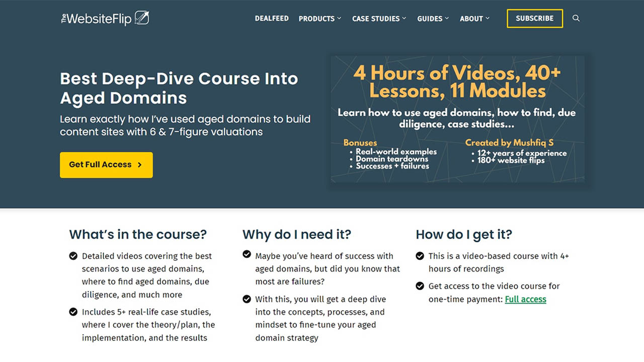
Task: Open the Guides dropdown menu
Action: (x=433, y=19)
